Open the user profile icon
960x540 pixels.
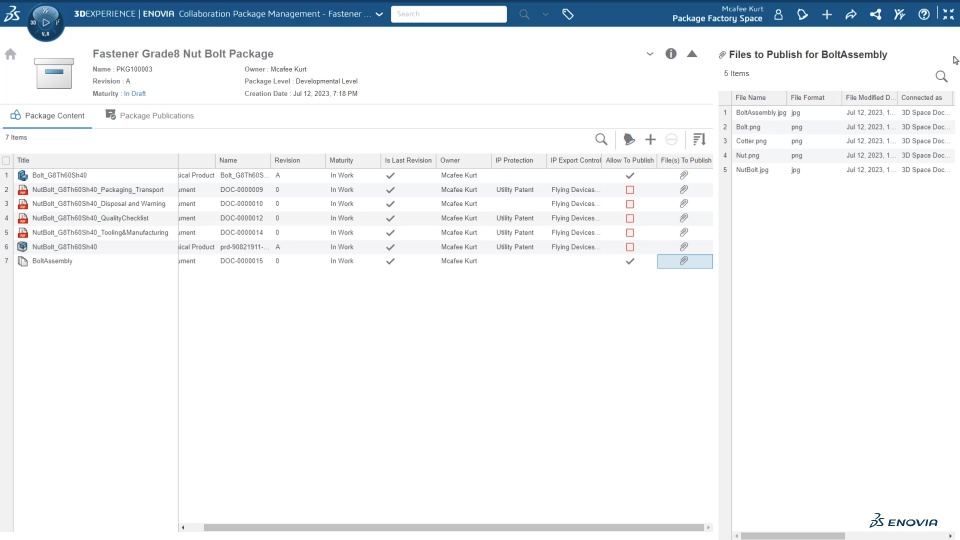778,14
